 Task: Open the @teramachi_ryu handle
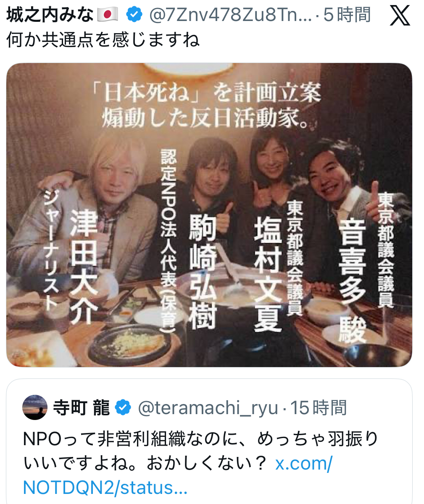(208, 408)
